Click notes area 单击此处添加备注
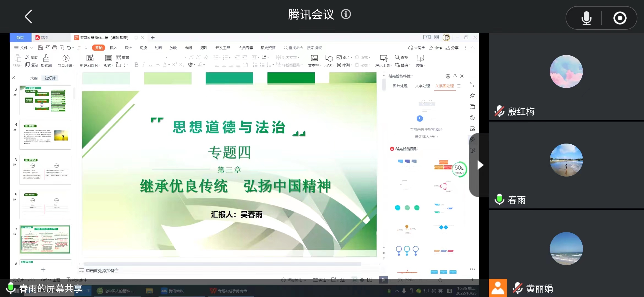The height and width of the screenshot is (297, 644). (102, 271)
